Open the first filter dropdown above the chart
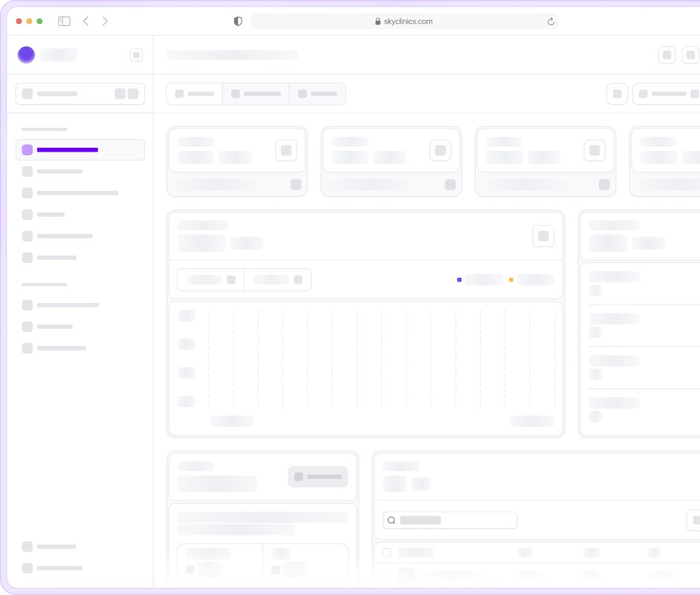The width and height of the screenshot is (700, 595). click(x=210, y=280)
